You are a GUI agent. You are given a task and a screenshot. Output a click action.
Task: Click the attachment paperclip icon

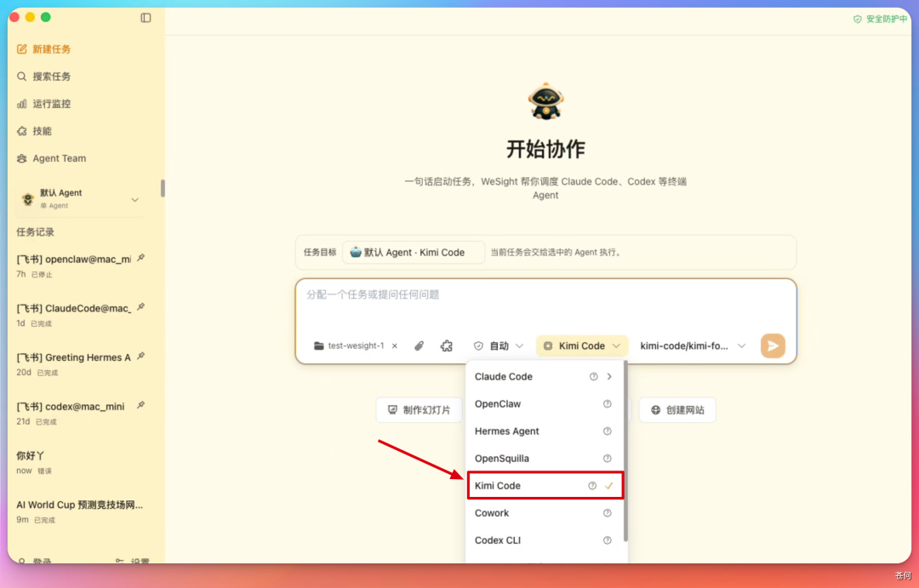[419, 345]
